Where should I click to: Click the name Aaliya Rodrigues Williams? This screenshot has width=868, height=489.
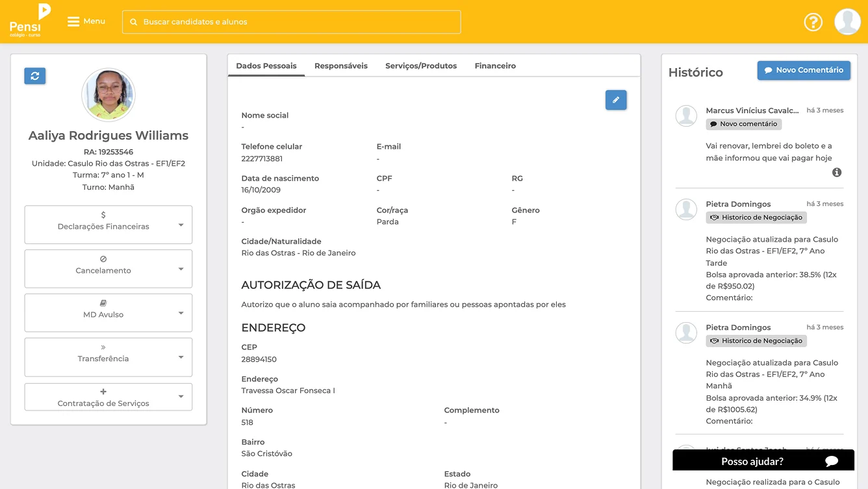(x=108, y=136)
